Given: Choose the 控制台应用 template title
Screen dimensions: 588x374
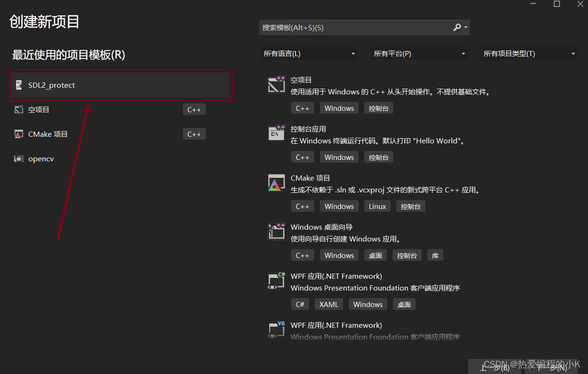Looking at the screenshot, I should (x=308, y=129).
